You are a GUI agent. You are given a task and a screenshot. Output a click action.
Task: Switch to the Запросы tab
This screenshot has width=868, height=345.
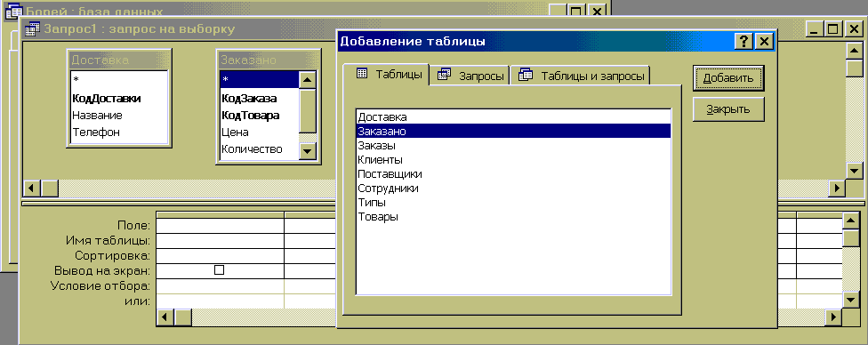(470, 76)
